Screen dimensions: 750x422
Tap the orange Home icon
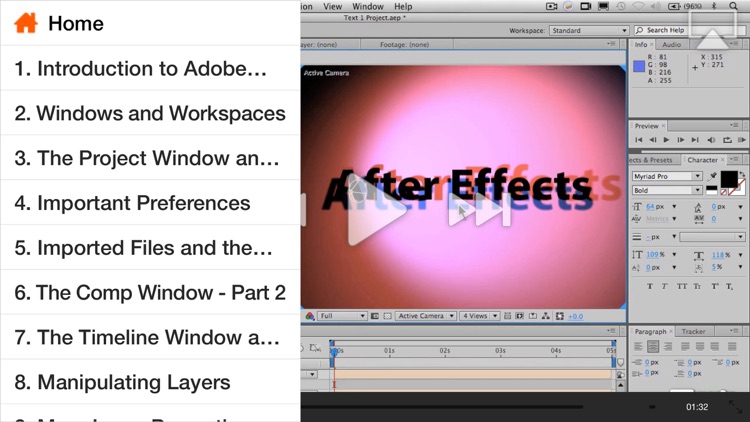pos(26,23)
